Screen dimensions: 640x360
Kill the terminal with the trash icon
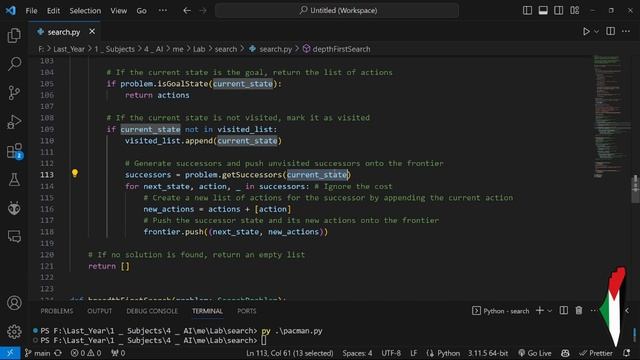point(579,311)
